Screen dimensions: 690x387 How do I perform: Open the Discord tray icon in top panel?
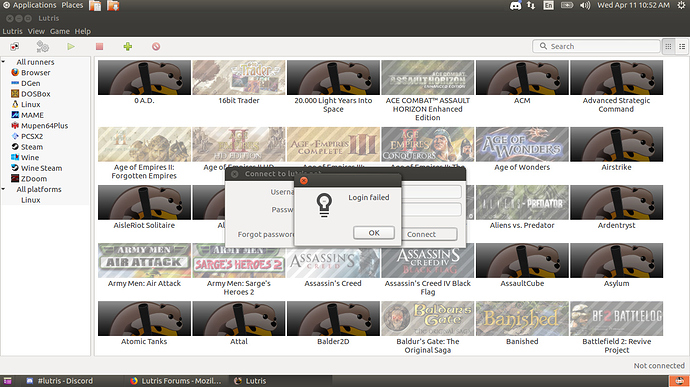pyautogui.click(x=515, y=6)
